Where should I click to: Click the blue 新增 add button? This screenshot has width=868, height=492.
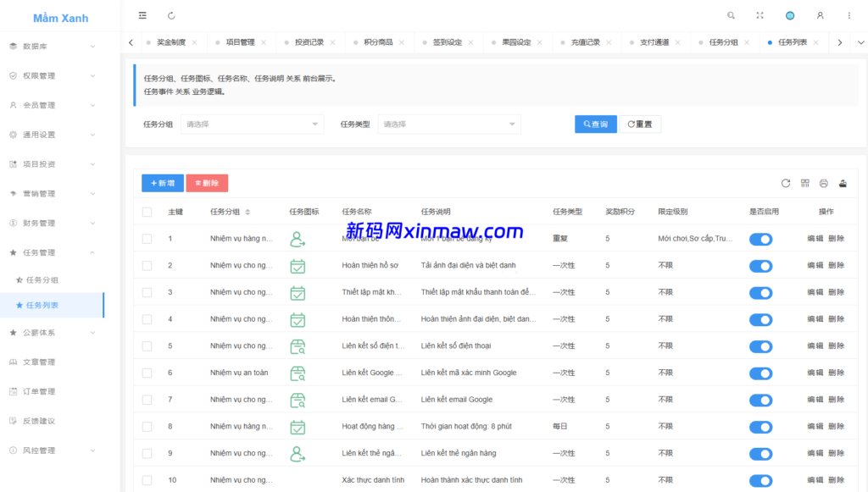[163, 183]
